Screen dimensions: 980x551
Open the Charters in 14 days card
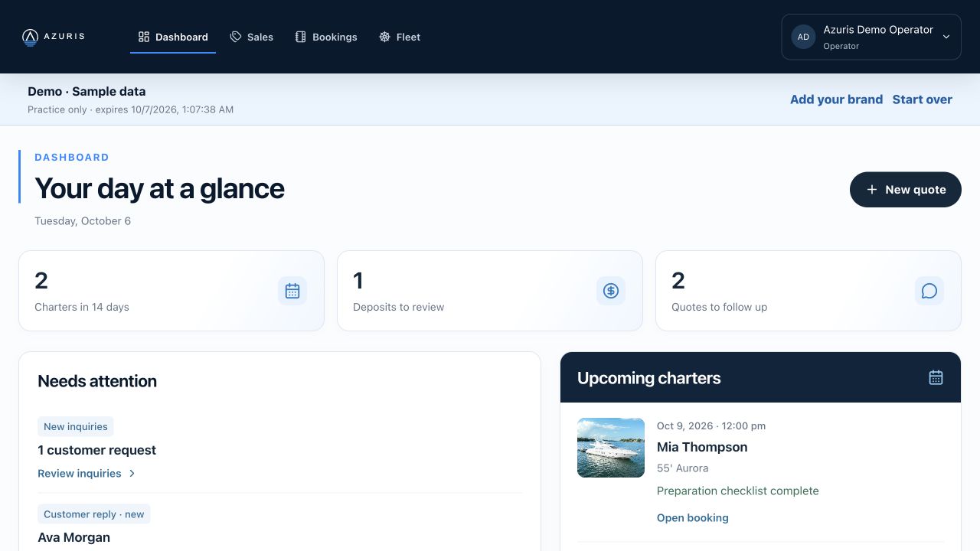[171, 291]
